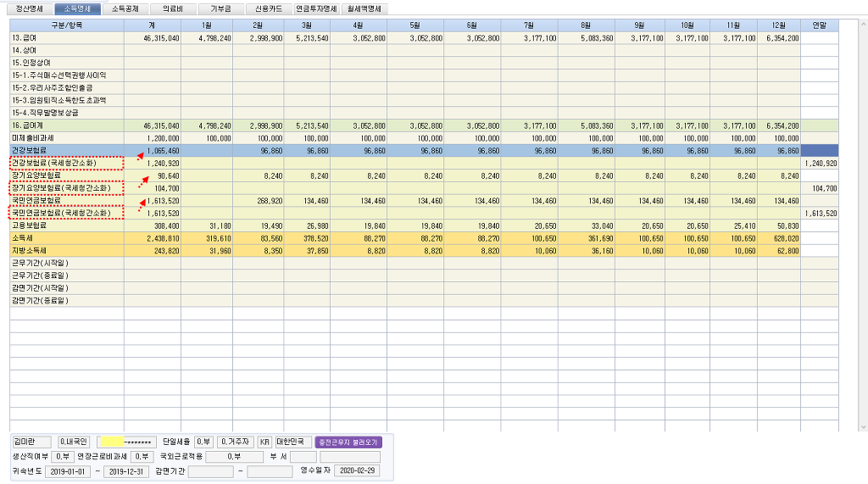Viewport: 868px width, 484px height.
Task: Open the 연장근로비과세 dropdown
Action: click(142, 456)
